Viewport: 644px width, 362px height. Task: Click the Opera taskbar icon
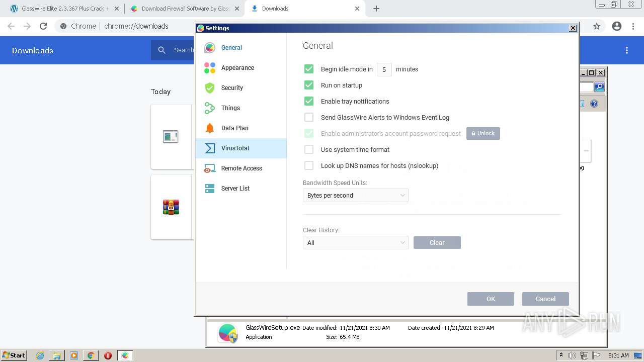(108, 355)
